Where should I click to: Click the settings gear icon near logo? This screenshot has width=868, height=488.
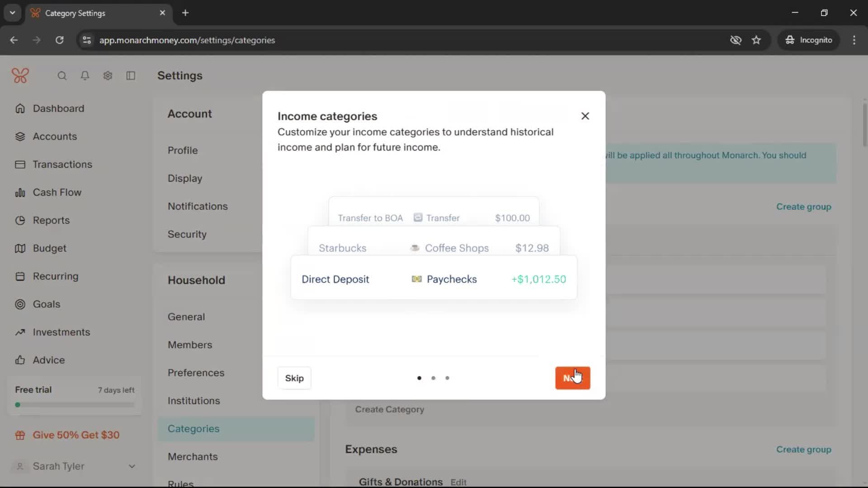click(x=108, y=76)
